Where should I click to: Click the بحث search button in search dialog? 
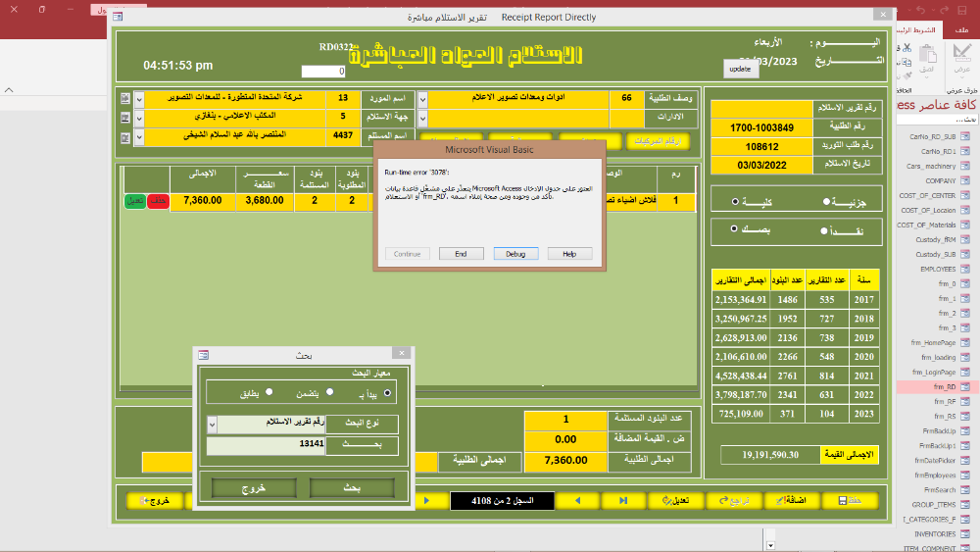tap(352, 487)
